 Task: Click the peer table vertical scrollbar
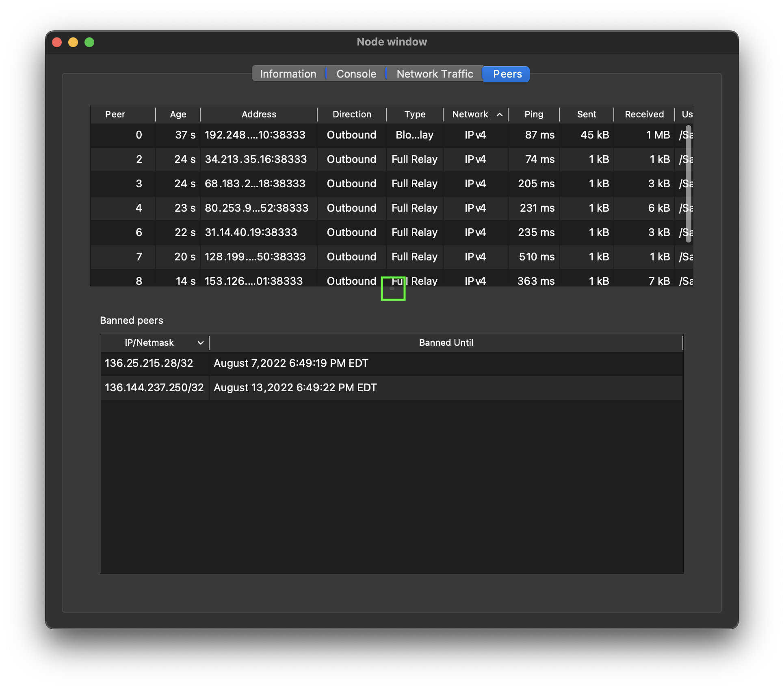click(x=688, y=183)
